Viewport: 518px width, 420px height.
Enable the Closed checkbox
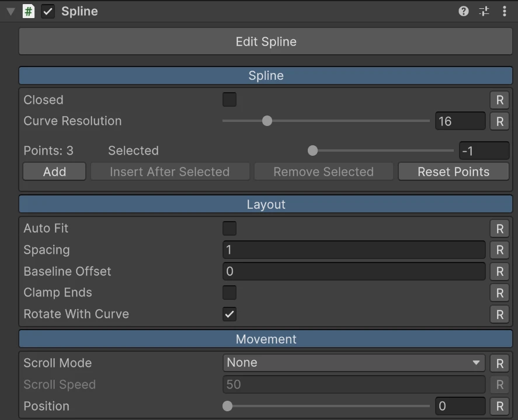pyautogui.click(x=230, y=100)
